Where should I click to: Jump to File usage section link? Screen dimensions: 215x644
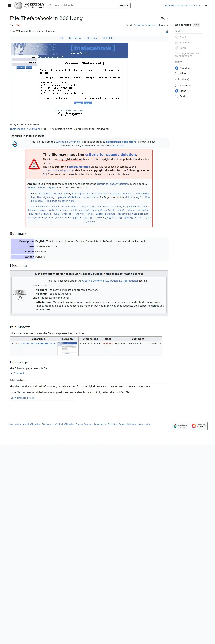(92, 38)
